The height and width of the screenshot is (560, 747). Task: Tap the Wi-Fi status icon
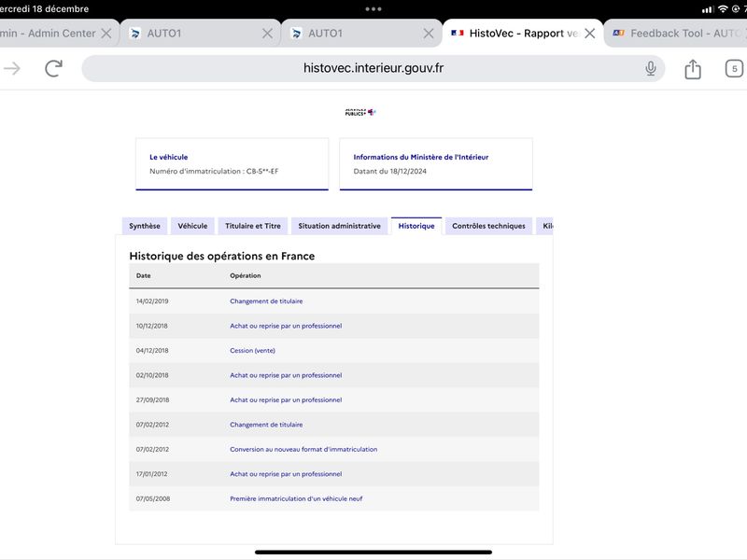point(723,9)
